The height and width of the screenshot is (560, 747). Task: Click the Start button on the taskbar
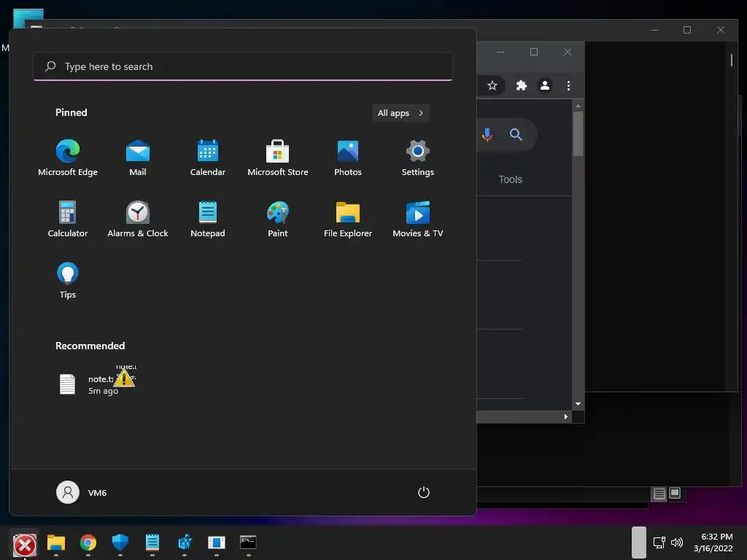coord(24,544)
